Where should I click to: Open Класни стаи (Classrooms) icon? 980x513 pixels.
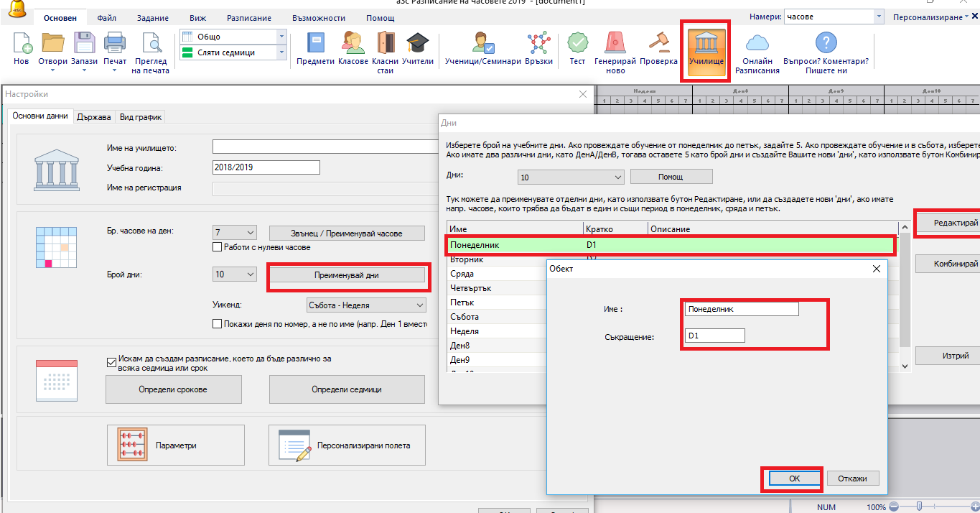[386, 45]
